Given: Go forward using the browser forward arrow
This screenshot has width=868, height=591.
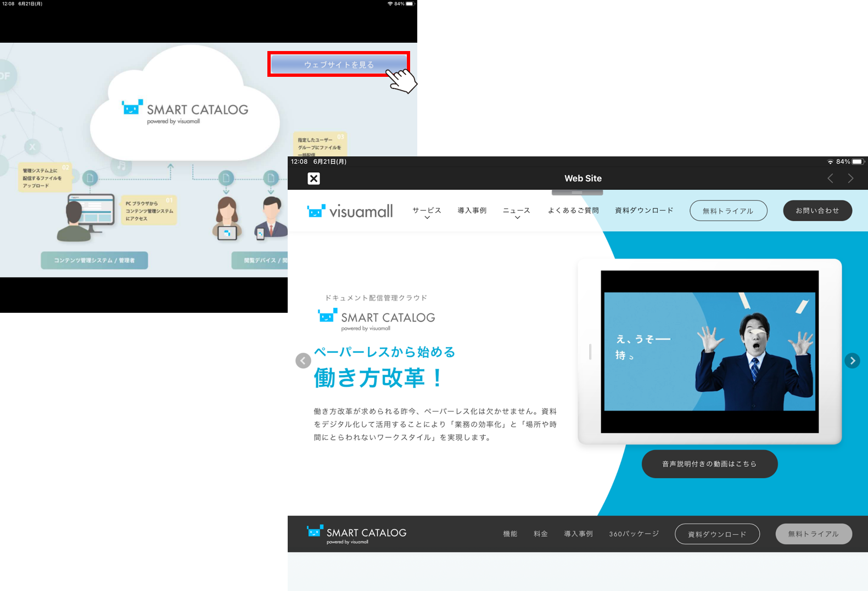Looking at the screenshot, I should [x=850, y=178].
